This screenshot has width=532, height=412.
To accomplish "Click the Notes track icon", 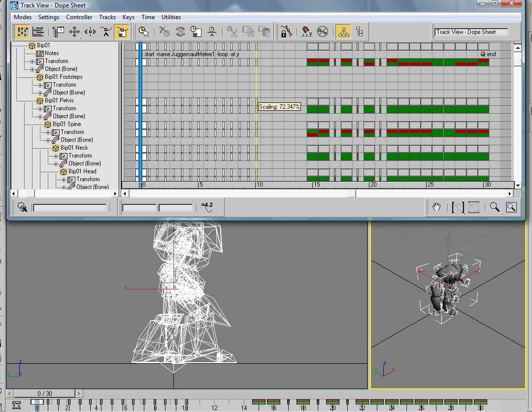I will pyautogui.click(x=40, y=54).
